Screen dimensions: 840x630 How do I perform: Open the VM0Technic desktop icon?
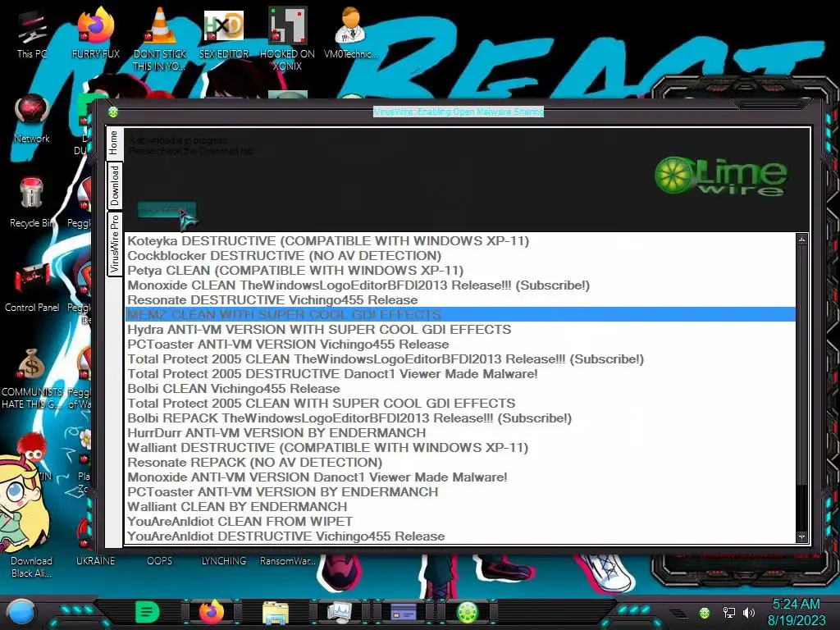click(350, 33)
